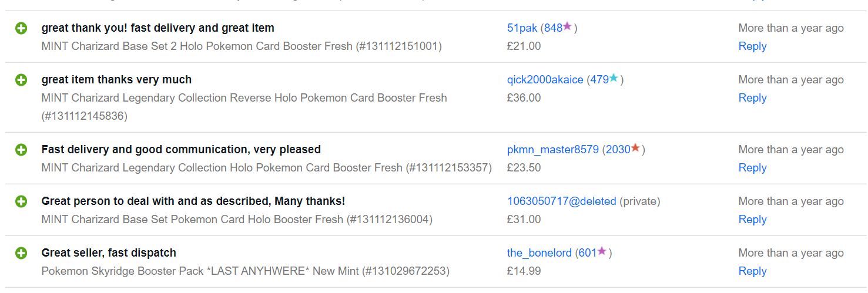Screen dimensions: 868x293
Task: Click green plus icon for 'Great seller, fast dispatch'
Action: click(21, 253)
